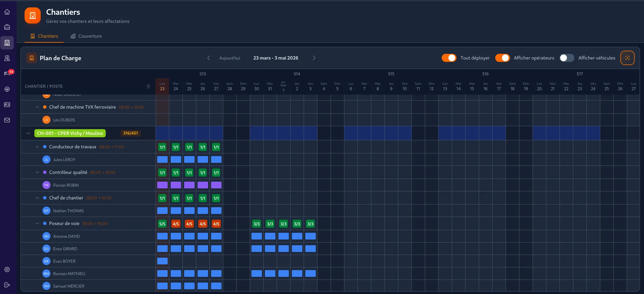Open settings via the gear icon

coord(7,269)
